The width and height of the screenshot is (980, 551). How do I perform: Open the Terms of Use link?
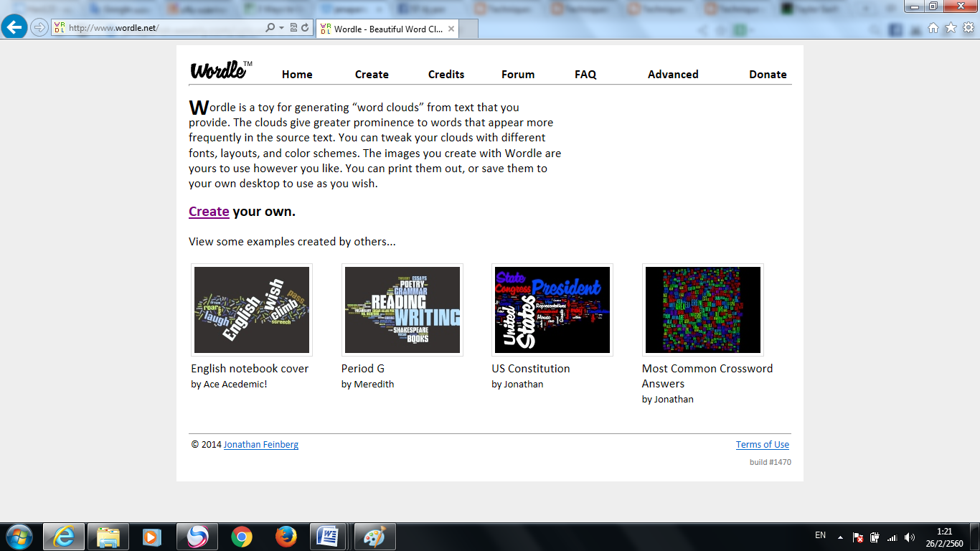pos(763,445)
